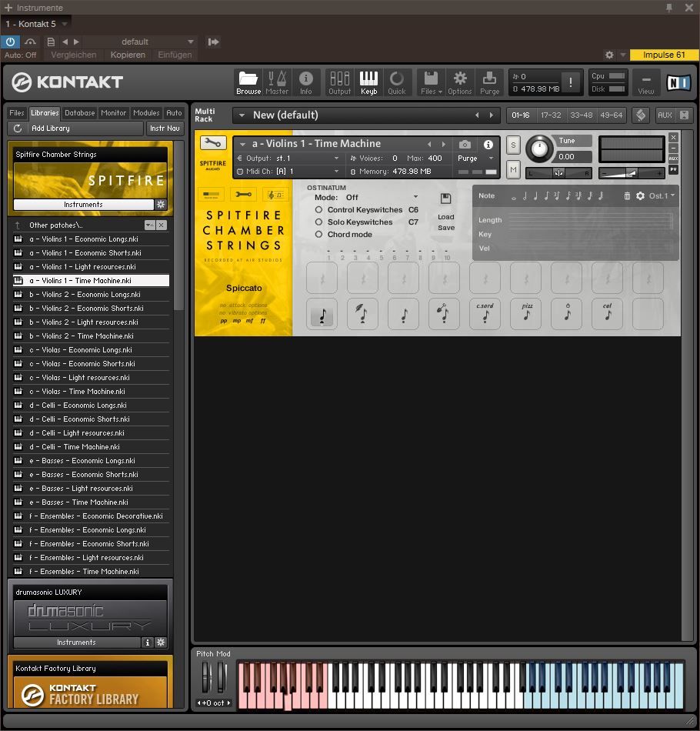Click the Purge icon in header

(x=489, y=82)
